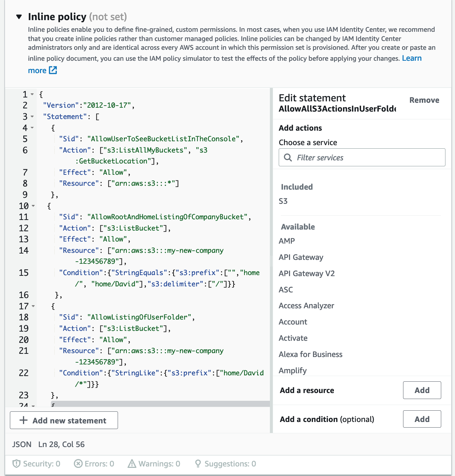Viewport: 455px width, 476px height.
Task: Open the Learn more external link icon
Action: [x=53, y=71]
